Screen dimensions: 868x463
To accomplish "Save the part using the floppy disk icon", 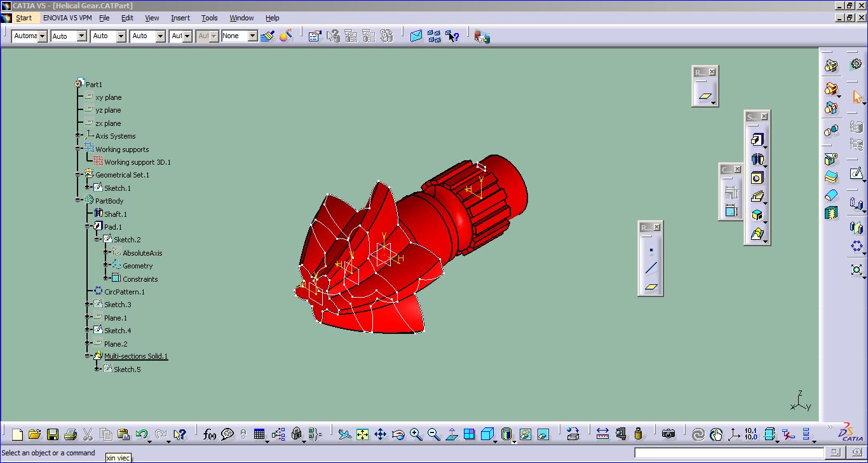I will (x=53, y=434).
